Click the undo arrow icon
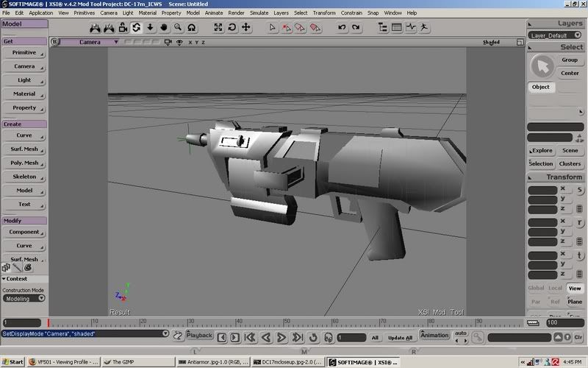588x368 pixels. (342, 27)
